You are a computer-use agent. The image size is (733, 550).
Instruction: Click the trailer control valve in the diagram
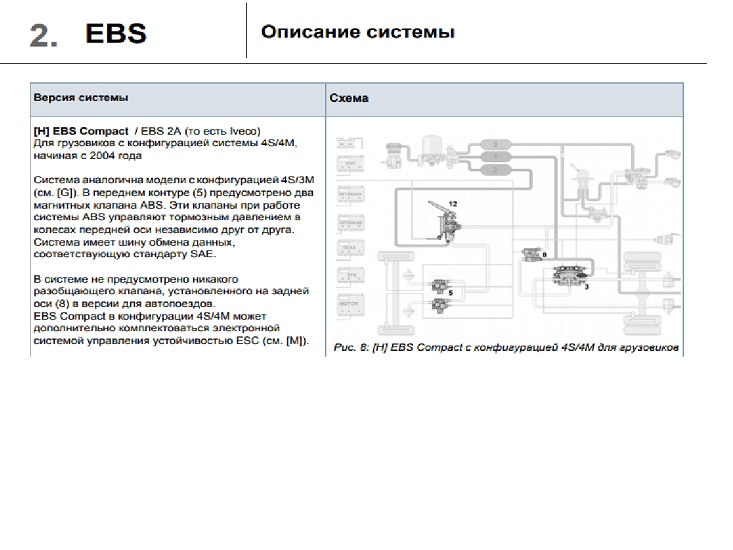click(638, 178)
